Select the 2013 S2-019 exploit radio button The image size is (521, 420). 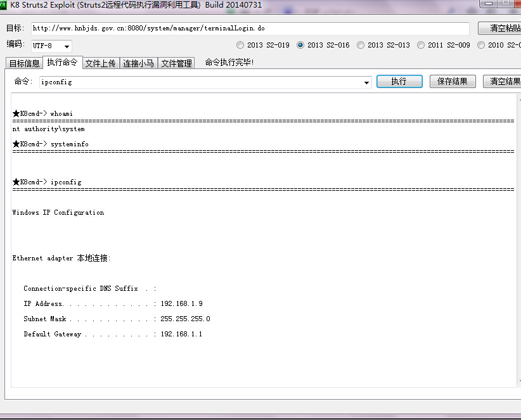pyautogui.click(x=240, y=45)
